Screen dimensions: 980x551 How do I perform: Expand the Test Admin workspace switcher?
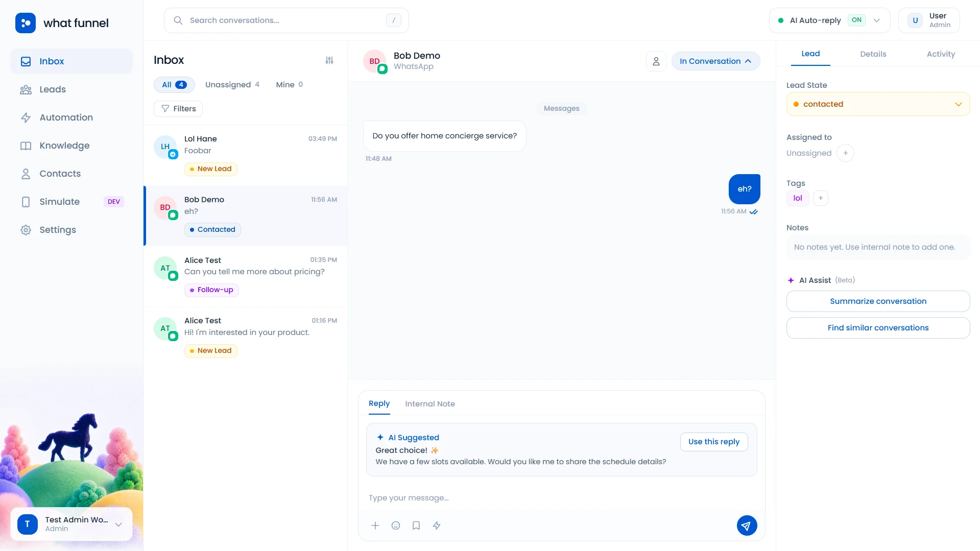[71, 524]
